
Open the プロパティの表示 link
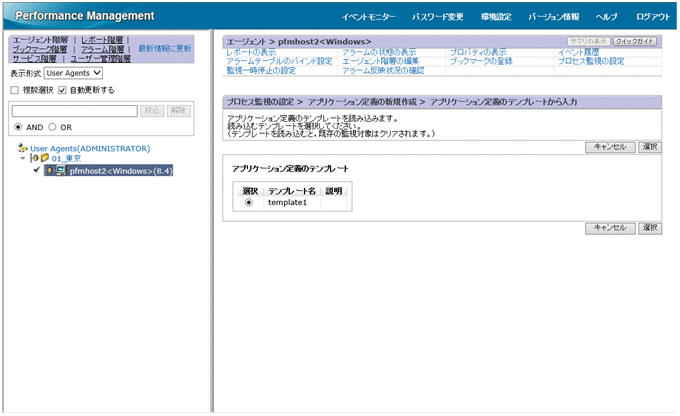click(x=478, y=52)
